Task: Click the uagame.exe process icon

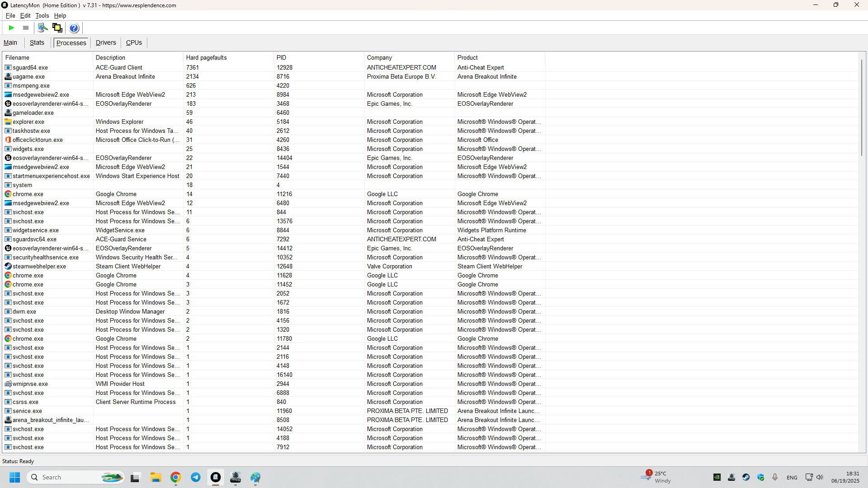Action: [8, 76]
